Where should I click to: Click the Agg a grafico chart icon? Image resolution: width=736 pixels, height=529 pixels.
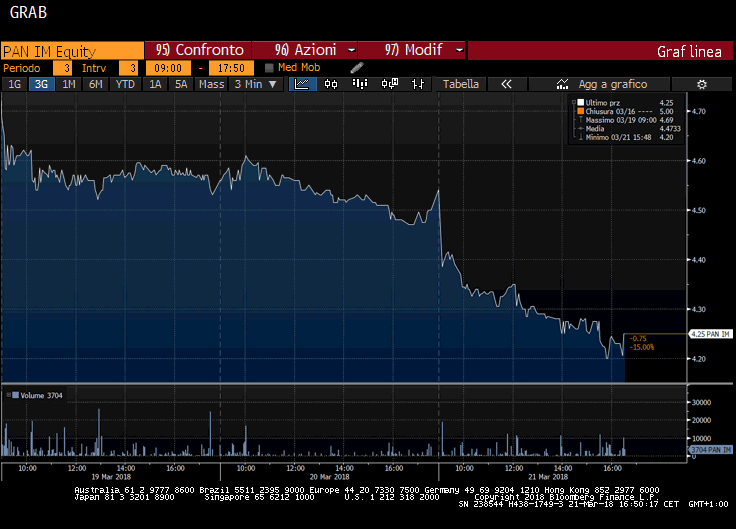[562, 84]
